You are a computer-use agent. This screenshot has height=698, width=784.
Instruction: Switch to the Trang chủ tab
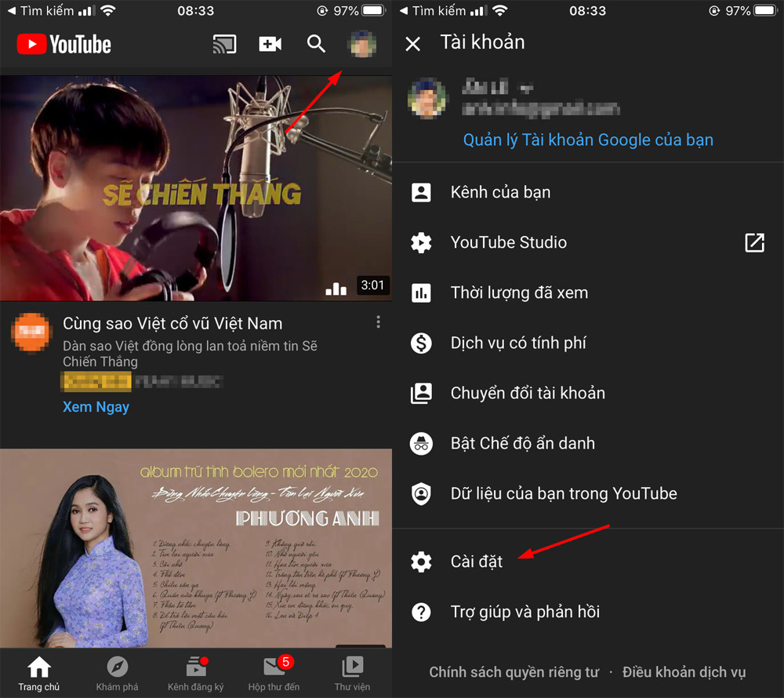[x=38, y=672]
